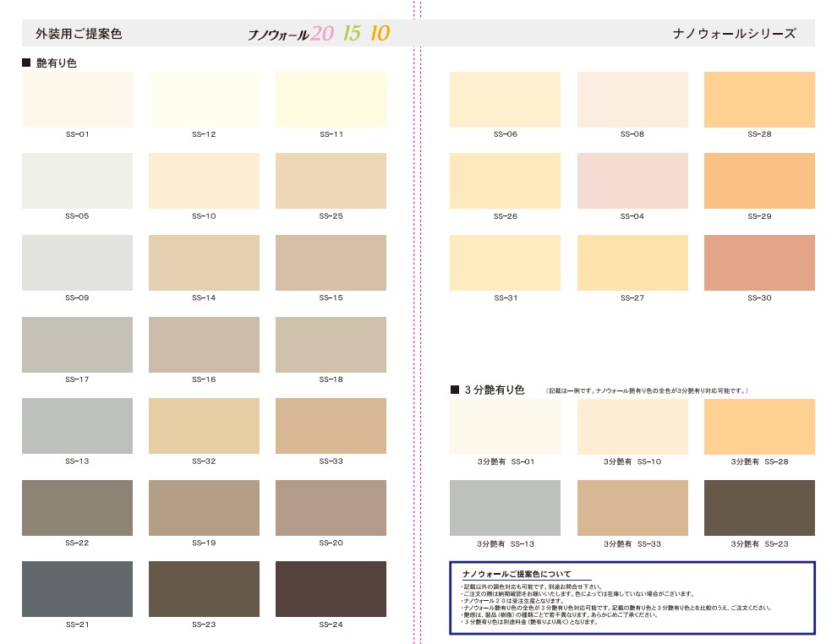Click the SS-30 salmon pink swatch

pyautogui.click(x=758, y=263)
